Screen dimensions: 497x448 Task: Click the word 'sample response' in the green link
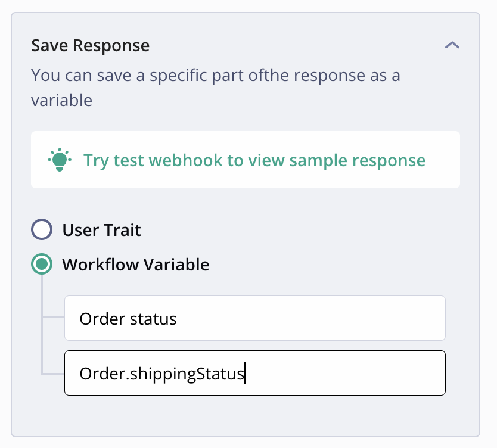pos(357,161)
